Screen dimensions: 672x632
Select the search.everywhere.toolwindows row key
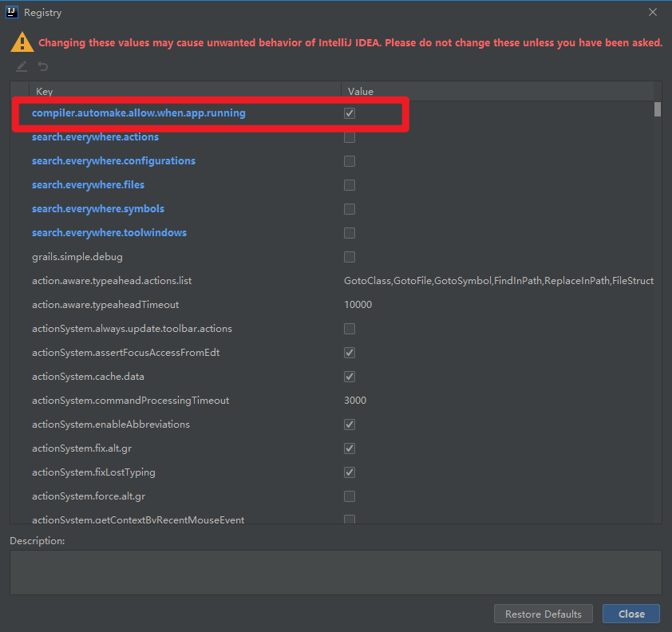point(109,233)
